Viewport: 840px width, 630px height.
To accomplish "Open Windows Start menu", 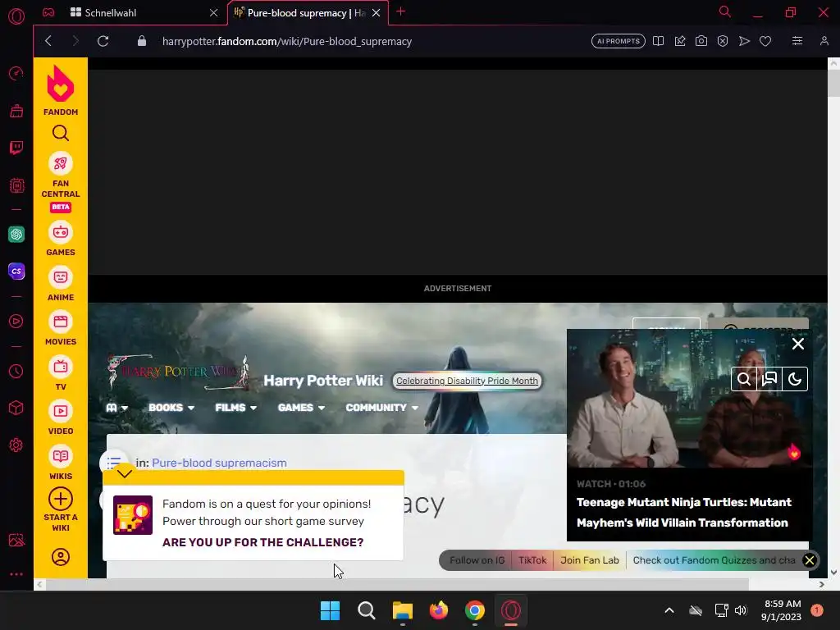I will tap(330, 610).
